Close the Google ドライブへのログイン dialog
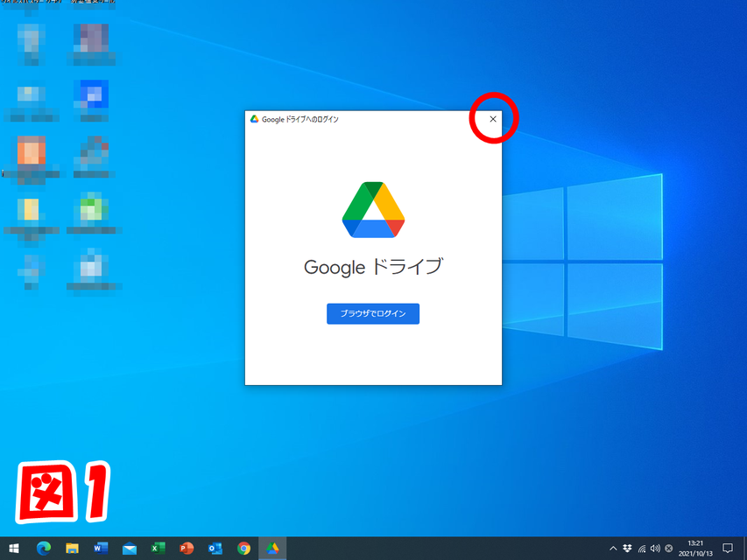This screenshot has width=747, height=560. click(493, 119)
